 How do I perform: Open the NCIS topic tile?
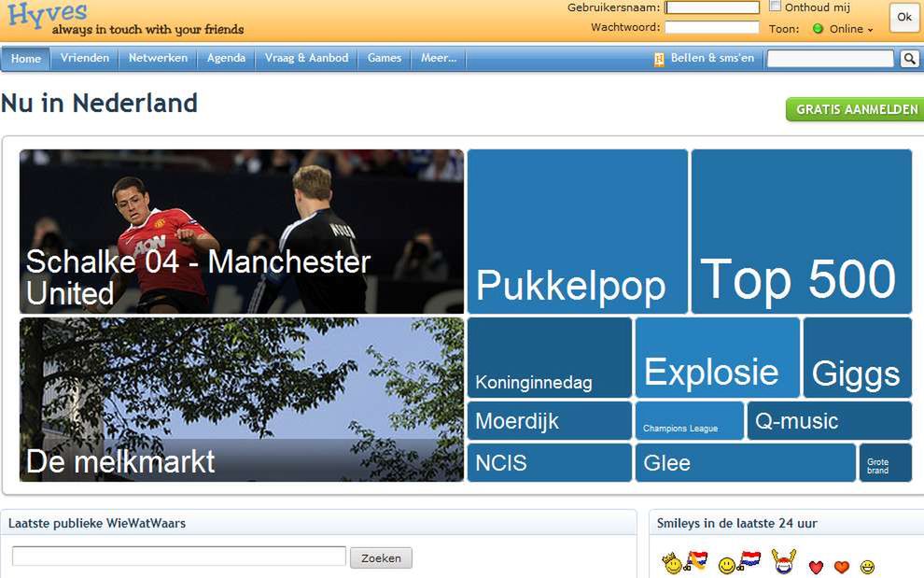point(550,462)
